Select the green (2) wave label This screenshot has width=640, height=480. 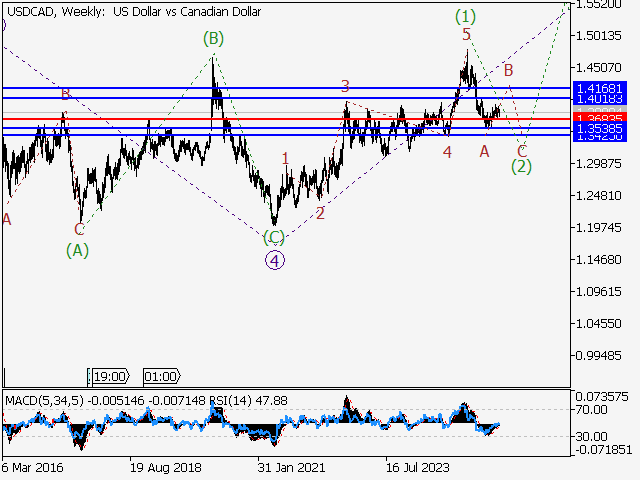pos(521,166)
